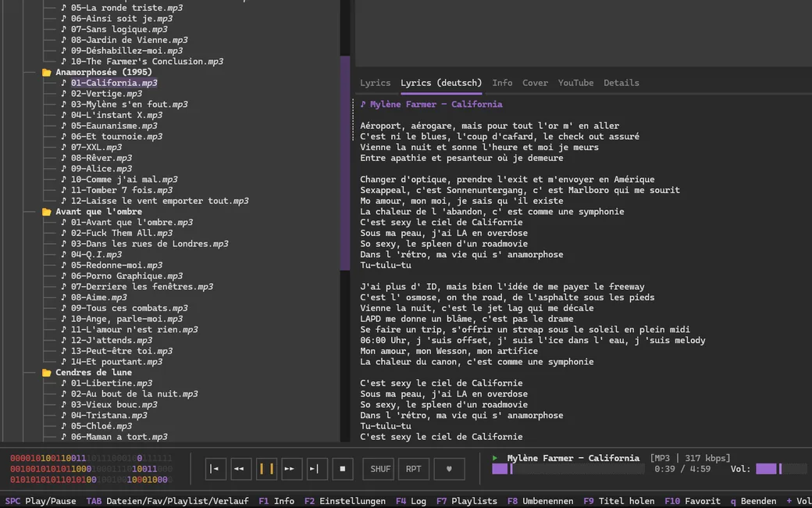Screen dimensions: 812x508
Task: Click note icon of 07-XXL.mp3
Action: (x=64, y=147)
